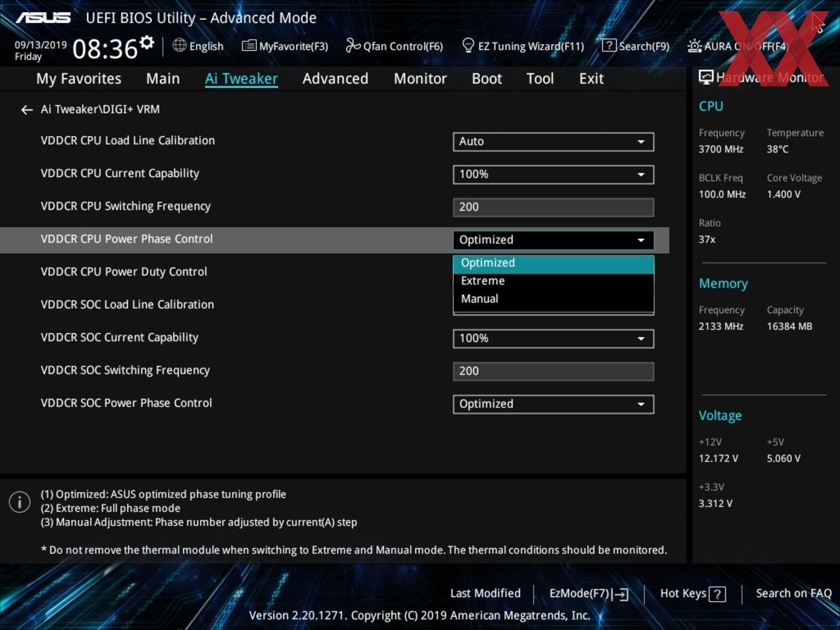The height and width of the screenshot is (630, 840).
Task: Select Extreme phase mode option
Action: click(x=553, y=281)
